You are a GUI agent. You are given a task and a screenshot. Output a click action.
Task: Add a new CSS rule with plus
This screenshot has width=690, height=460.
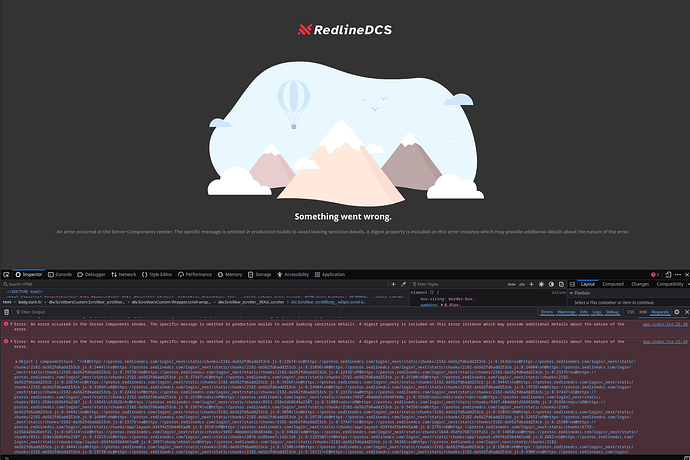(x=531, y=284)
